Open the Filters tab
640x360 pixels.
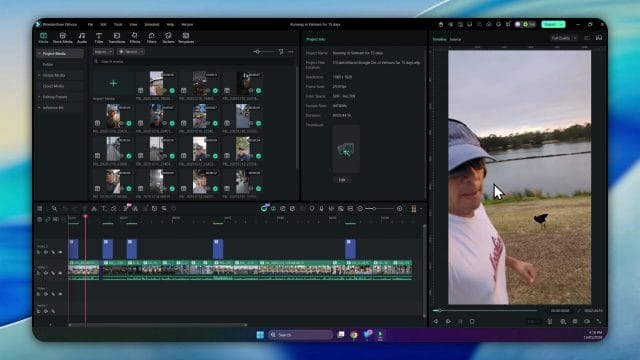(151, 38)
